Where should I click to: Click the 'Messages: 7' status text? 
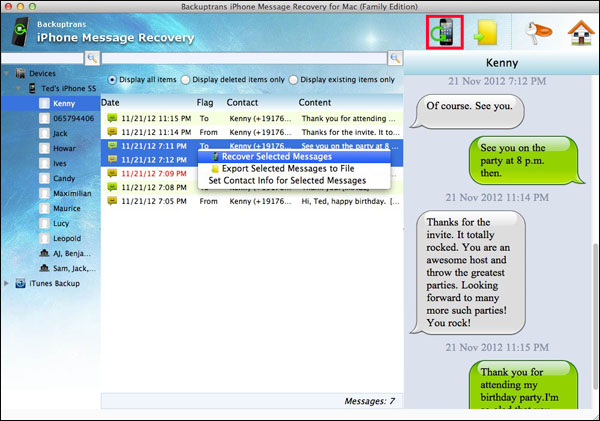pyautogui.click(x=369, y=401)
